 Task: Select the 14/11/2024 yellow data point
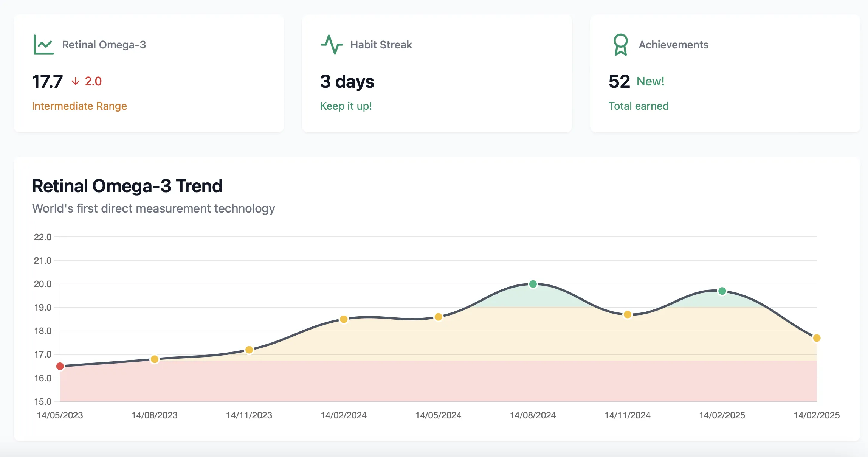[x=628, y=314]
